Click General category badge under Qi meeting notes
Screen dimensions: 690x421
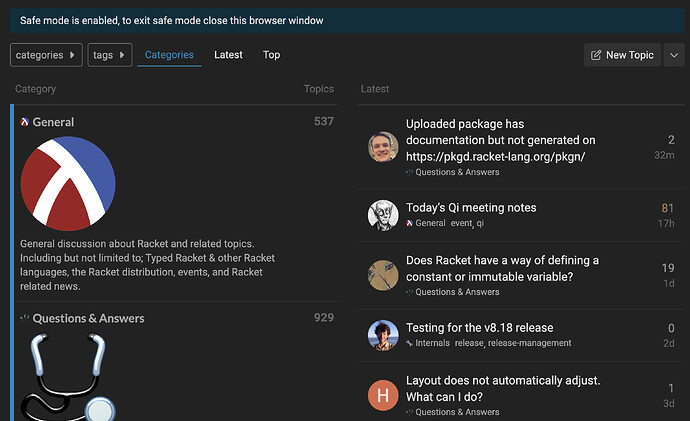click(426, 223)
